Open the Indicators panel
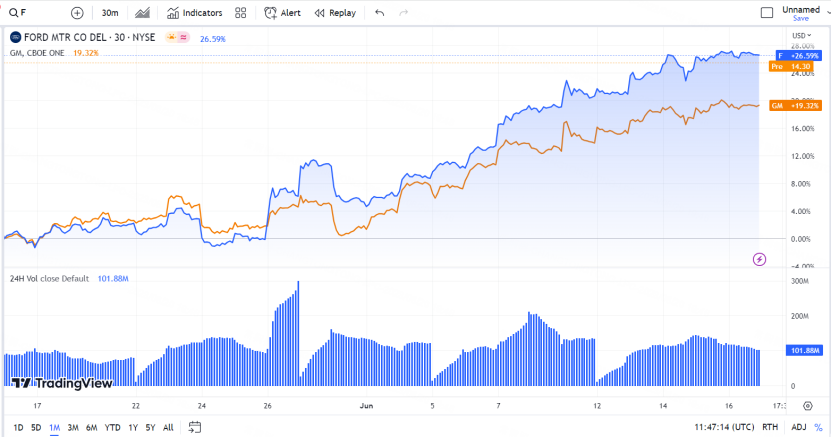 pos(195,13)
